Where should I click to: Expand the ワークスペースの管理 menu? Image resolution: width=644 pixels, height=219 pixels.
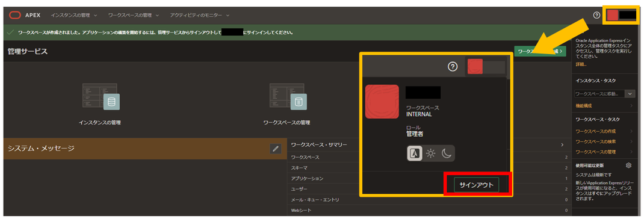click(x=133, y=15)
